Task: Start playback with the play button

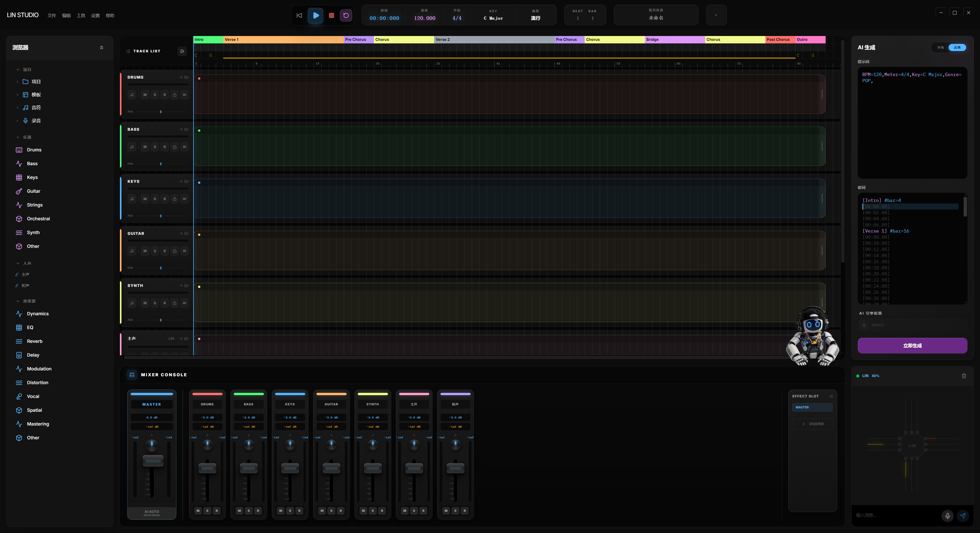Action: [x=315, y=15]
